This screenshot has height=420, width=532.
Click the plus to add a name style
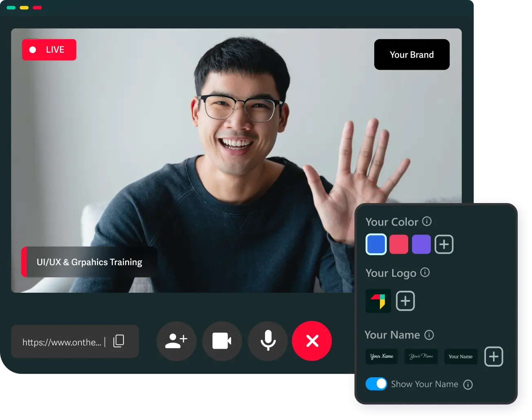point(494,356)
